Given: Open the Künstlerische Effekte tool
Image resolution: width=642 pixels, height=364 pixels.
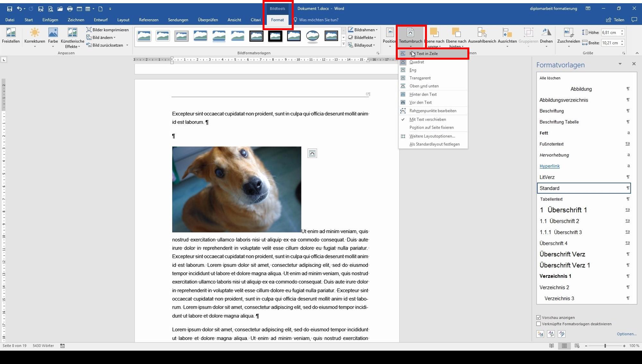Looking at the screenshot, I should (73, 38).
